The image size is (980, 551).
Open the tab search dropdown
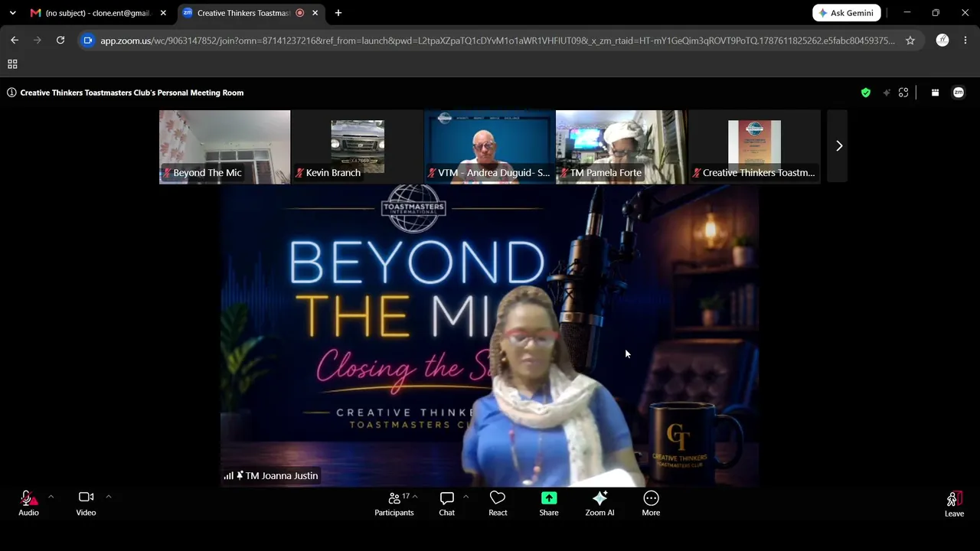click(x=12, y=13)
